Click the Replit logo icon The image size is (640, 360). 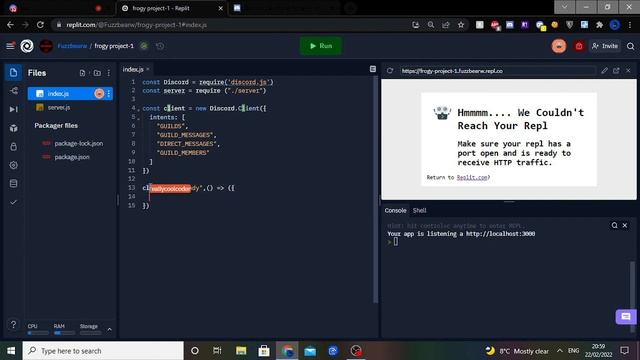(27, 46)
